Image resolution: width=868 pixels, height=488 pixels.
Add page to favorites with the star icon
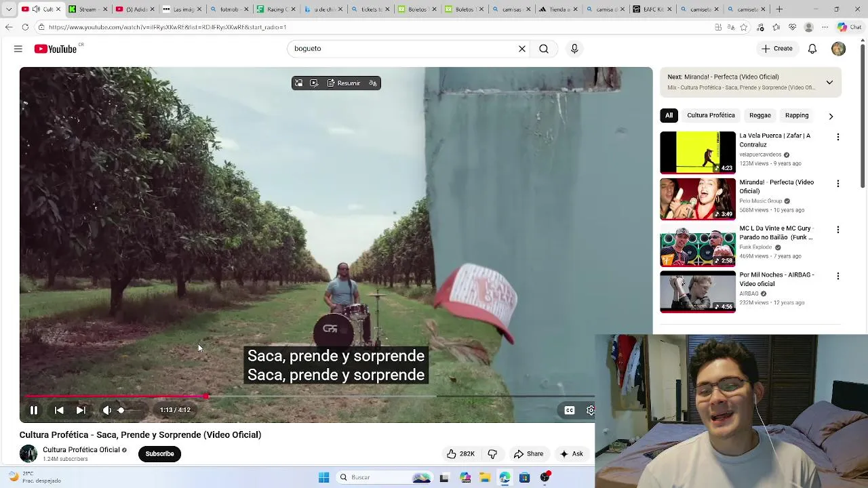(x=744, y=27)
